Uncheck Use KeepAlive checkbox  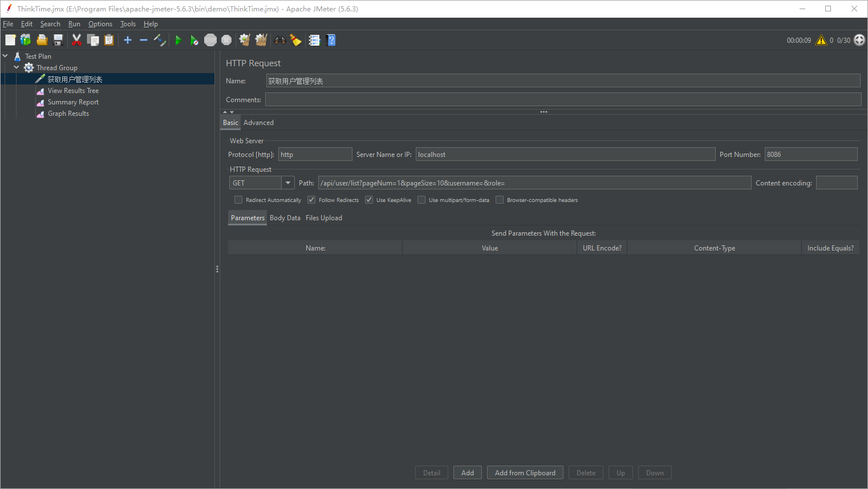[369, 200]
